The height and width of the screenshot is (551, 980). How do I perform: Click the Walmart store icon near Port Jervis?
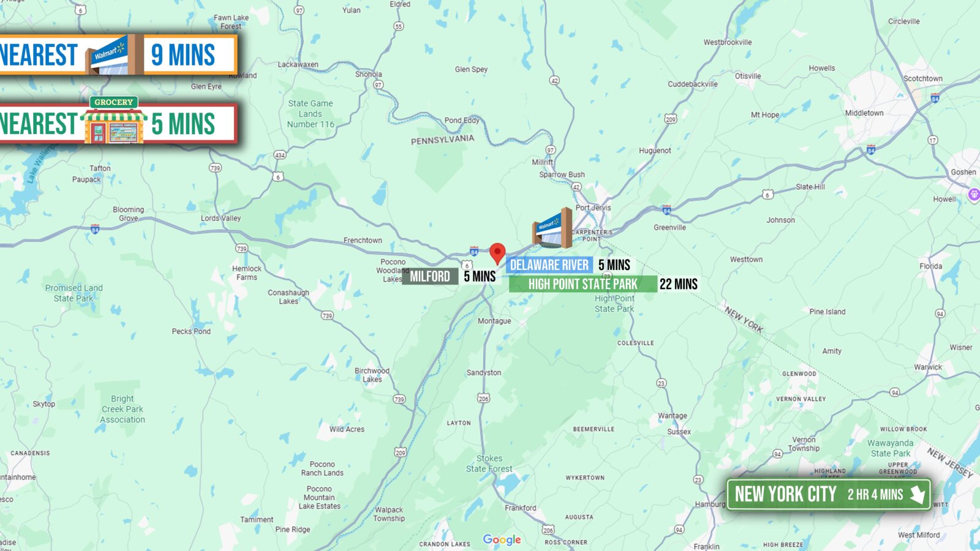point(552,228)
